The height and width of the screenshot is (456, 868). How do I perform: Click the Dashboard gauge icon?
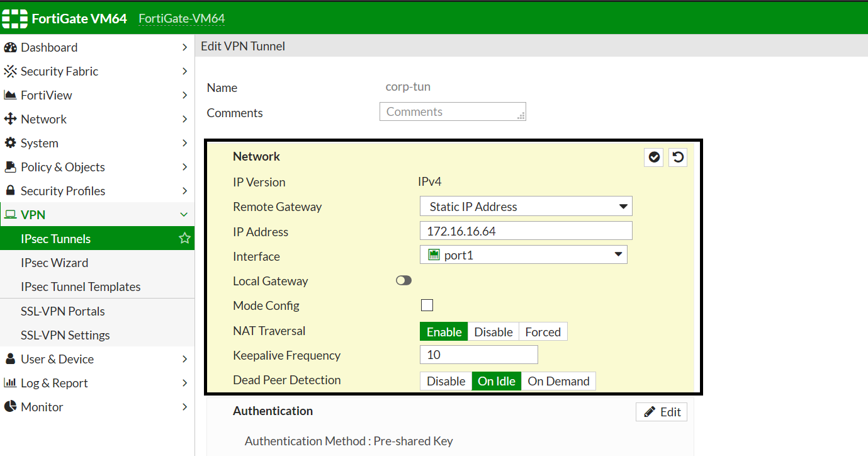click(x=10, y=47)
